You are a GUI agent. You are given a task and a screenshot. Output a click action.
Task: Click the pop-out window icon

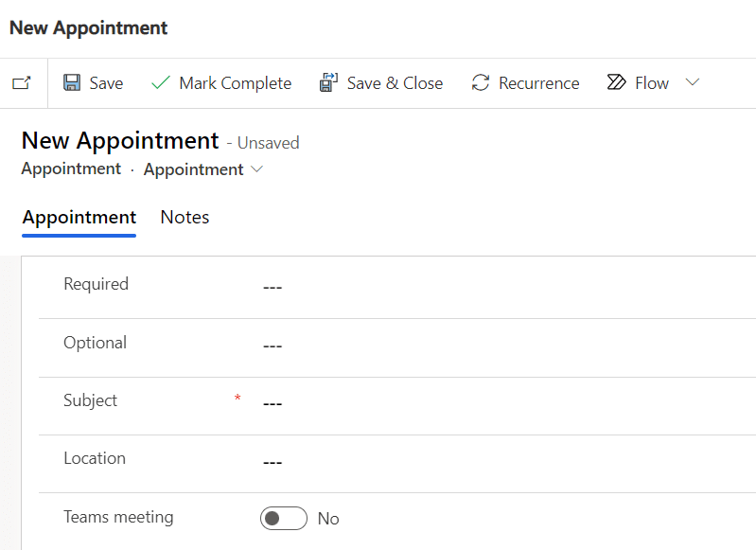point(21,83)
